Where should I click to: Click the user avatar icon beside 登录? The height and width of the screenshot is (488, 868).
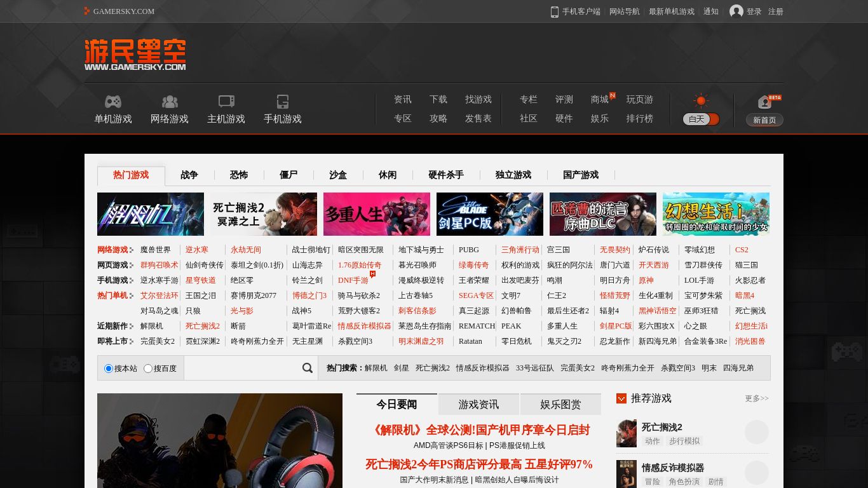click(x=736, y=11)
